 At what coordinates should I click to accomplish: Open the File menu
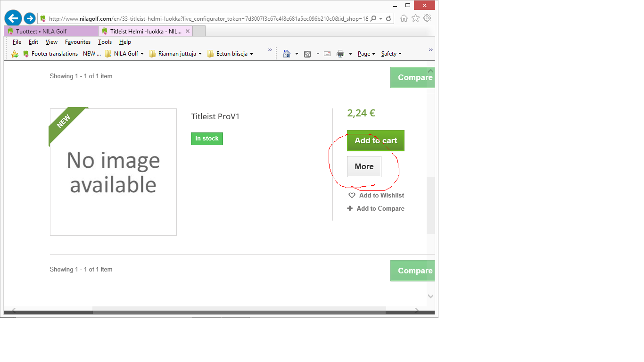point(17,42)
